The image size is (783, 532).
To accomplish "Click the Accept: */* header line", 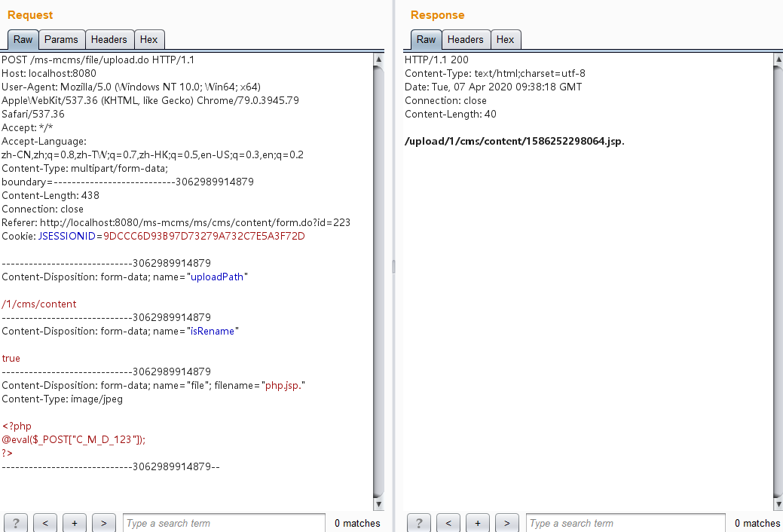I will point(27,128).
